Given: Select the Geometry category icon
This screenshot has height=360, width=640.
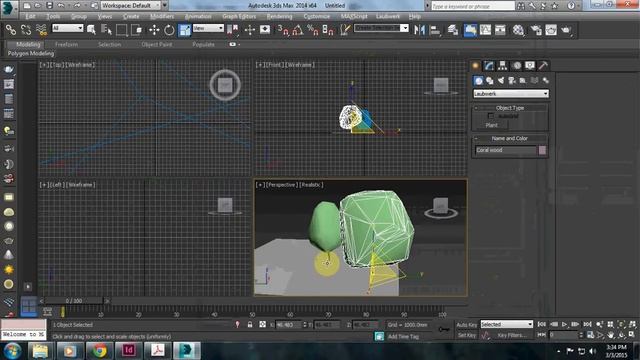Looking at the screenshot, I should (478, 80).
